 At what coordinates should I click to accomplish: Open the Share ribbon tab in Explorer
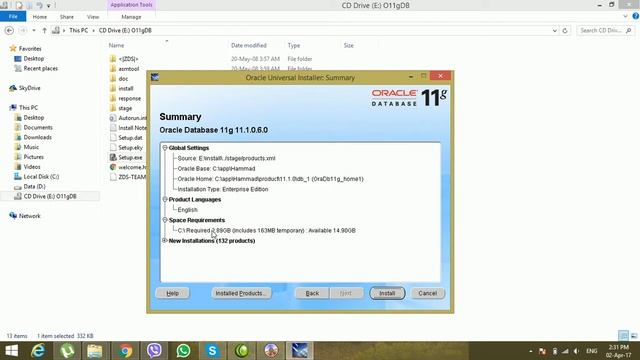coord(67,17)
